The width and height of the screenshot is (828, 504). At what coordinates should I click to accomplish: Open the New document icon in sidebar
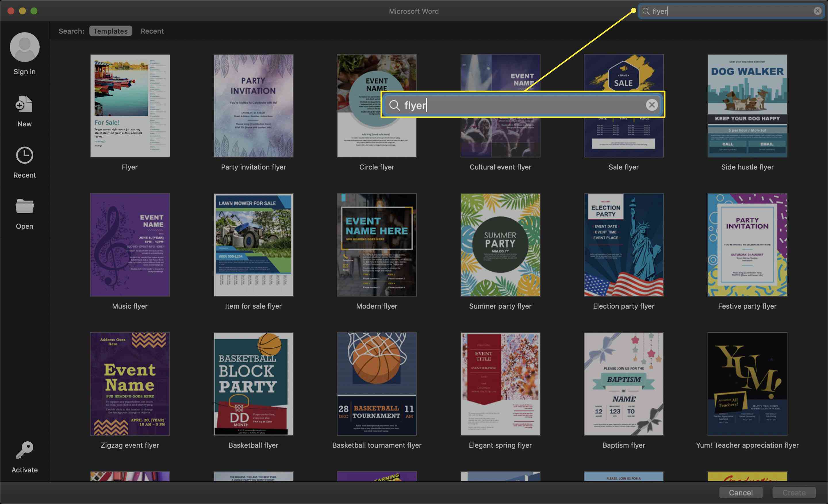(x=24, y=105)
